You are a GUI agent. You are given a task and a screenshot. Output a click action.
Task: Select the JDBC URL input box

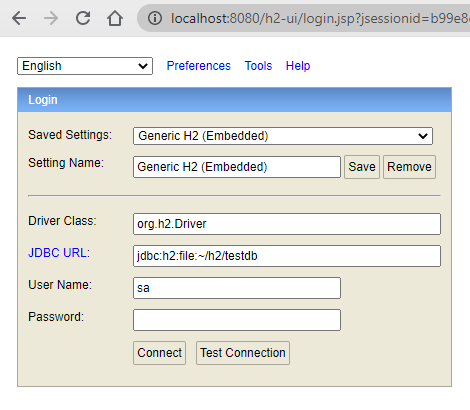(287, 256)
